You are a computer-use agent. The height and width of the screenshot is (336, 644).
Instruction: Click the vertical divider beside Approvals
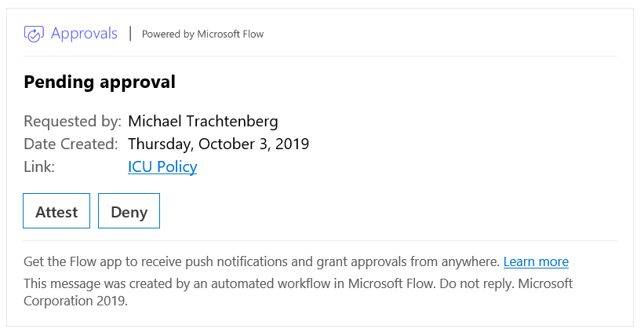point(130,34)
